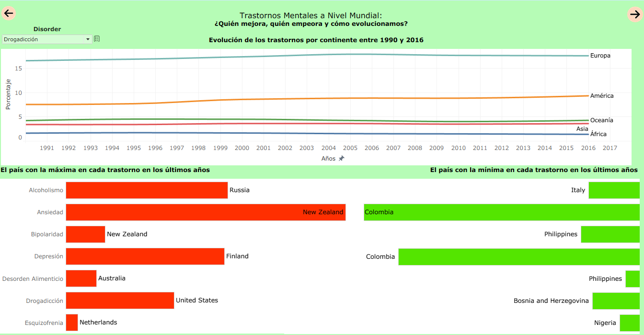This screenshot has height=335, width=644.
Task: Click the filter options icon beside Disorder dropdown
Action: coord(97,39)
